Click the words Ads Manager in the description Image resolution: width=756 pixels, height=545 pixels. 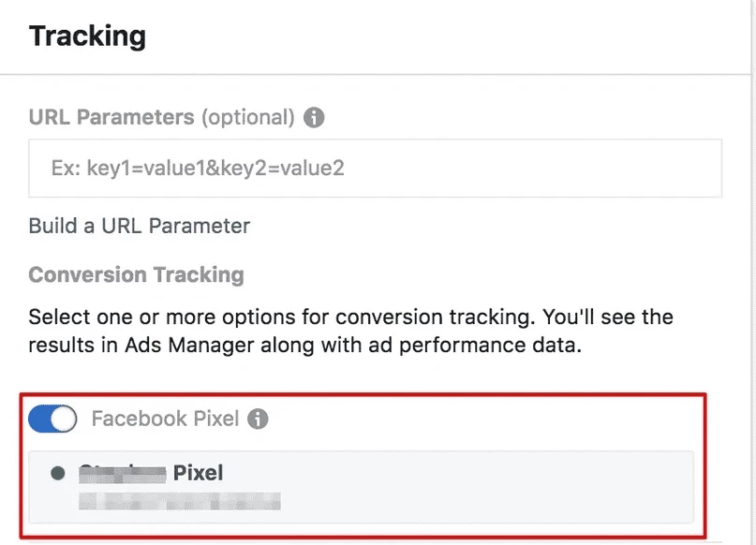tap(189, 345)
